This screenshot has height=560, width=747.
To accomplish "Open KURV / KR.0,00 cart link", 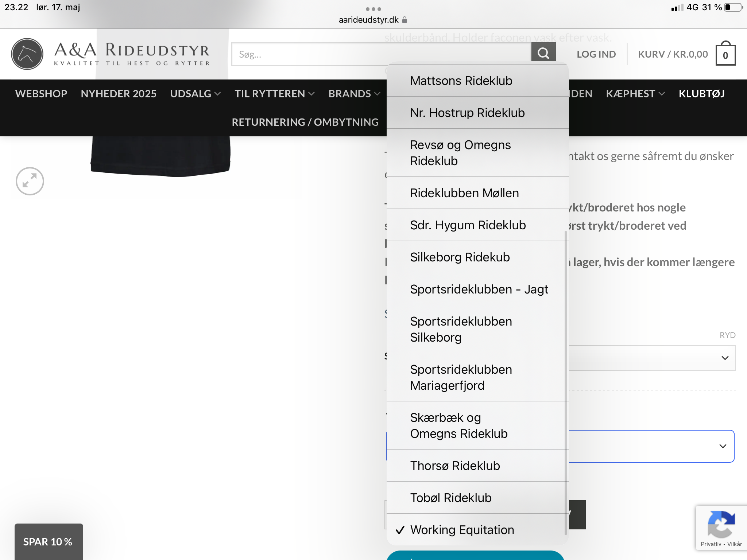I will pos(673,54).
